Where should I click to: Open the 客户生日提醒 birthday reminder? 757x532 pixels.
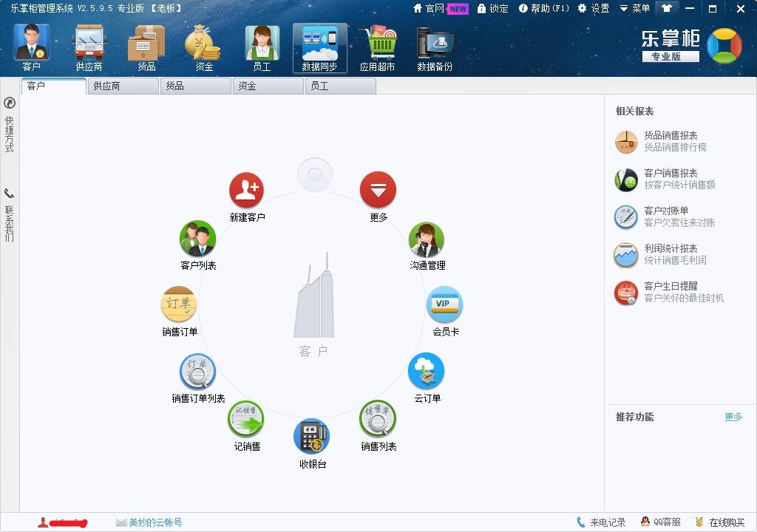pyautogui.click(x=669, y=292)
